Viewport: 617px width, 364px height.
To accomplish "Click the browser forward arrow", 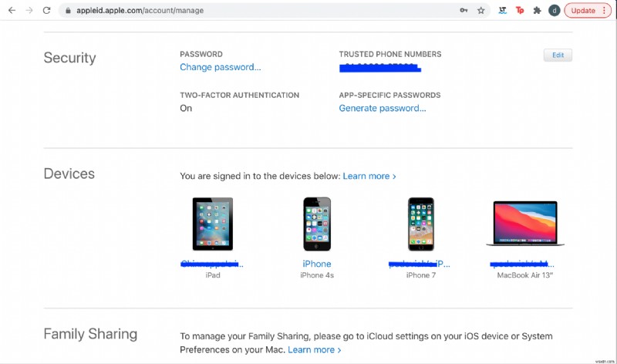I will [x=29, y=11].
